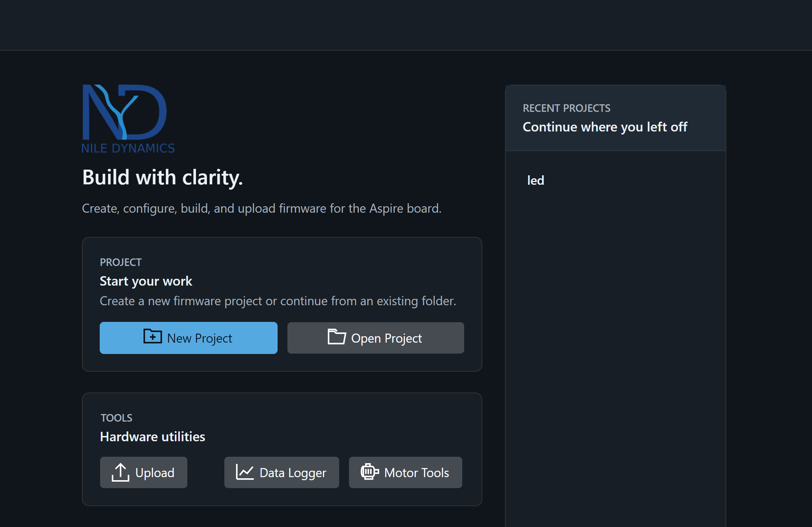Click the 'Start your work' heading
Image resolution: width=812 pixels, height=527 pixels.
(146, 281)
